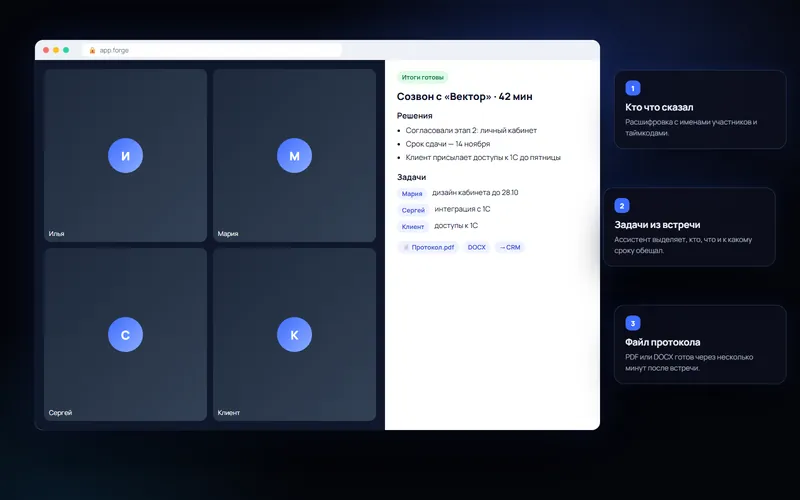Click the Расшифровка с именами description
The image size is (800, 500).
691,128
